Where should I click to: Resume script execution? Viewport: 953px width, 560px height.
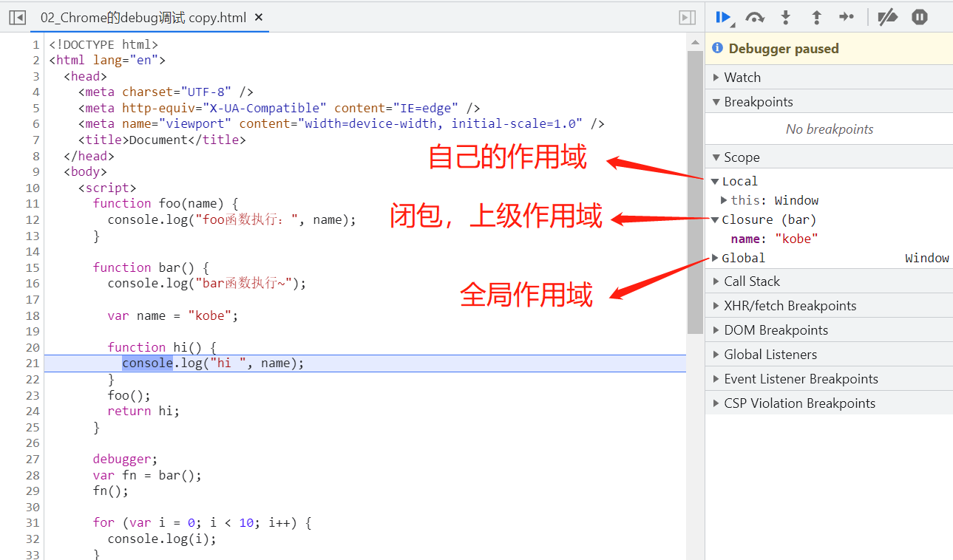724,17
